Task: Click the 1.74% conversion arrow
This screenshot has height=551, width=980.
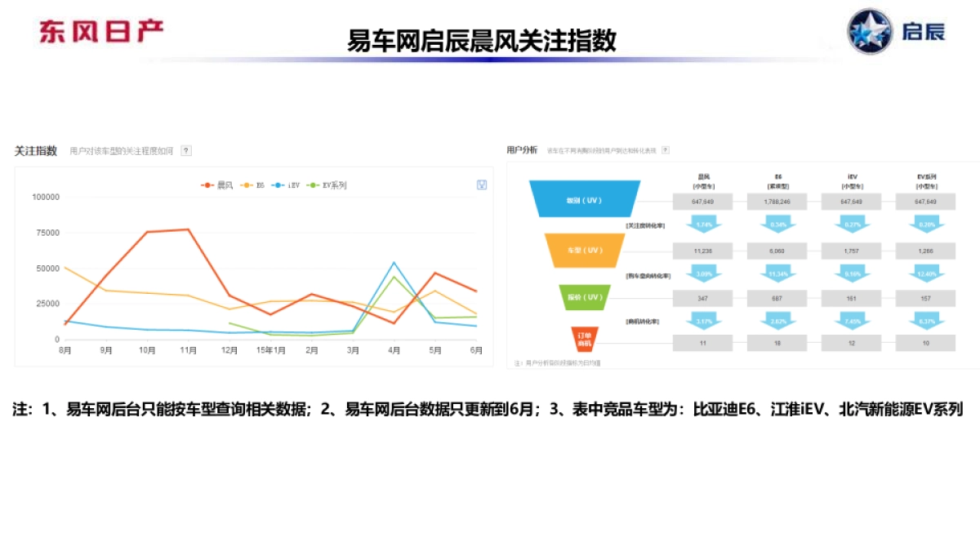Action: tap(702, 224)
